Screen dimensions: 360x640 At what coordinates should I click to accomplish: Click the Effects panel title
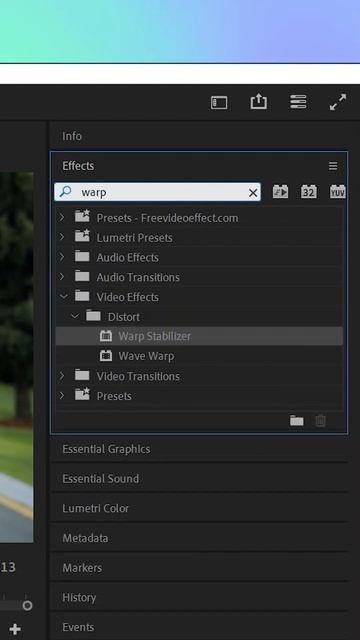click(78, 166)
